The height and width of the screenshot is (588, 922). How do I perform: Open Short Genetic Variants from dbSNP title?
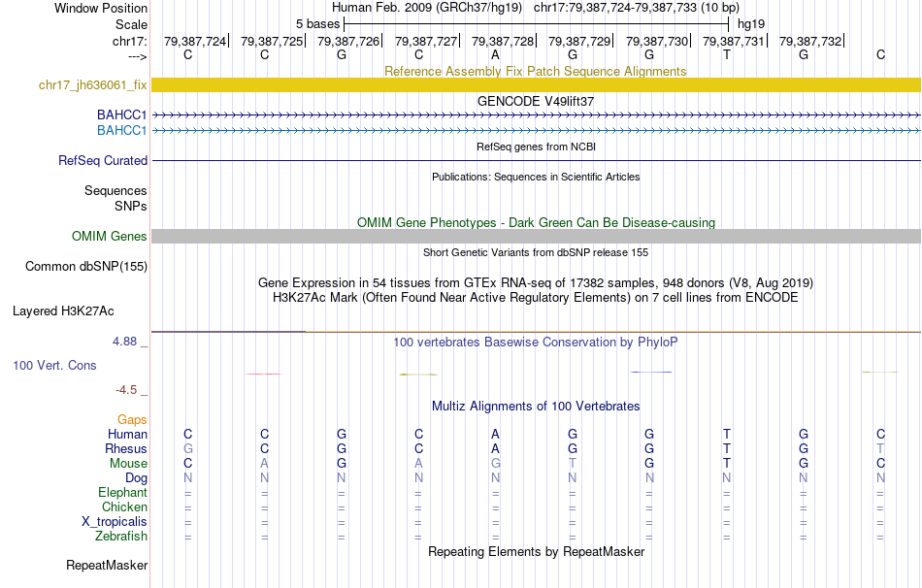coord(536,252)
